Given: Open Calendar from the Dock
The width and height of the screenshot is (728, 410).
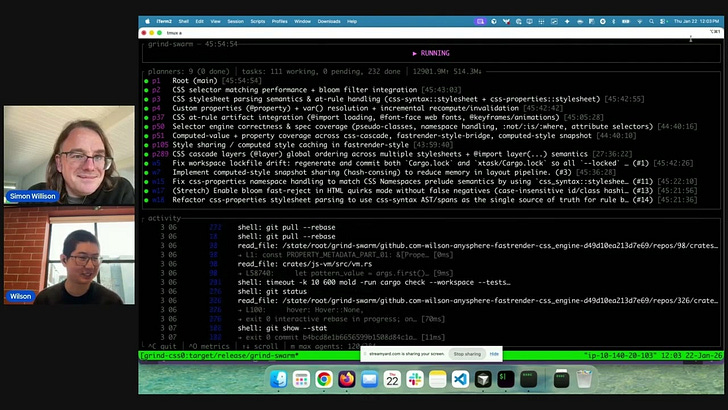Looking at the screenshot, I should 392,379.
